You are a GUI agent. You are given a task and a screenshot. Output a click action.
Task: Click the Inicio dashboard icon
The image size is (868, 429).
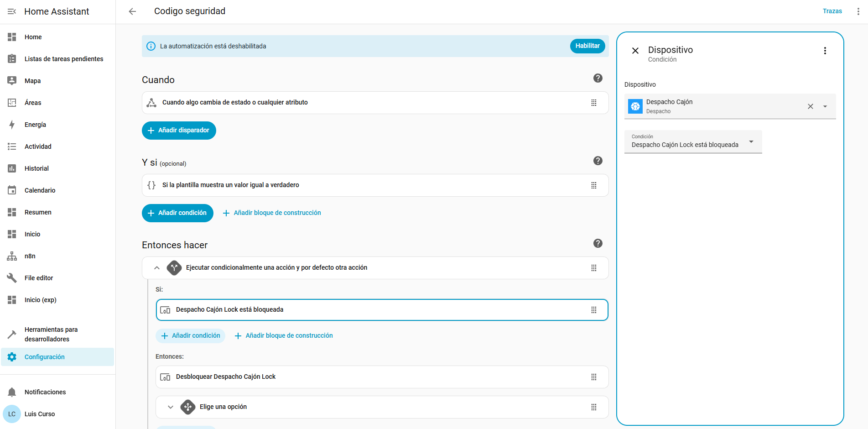tap(12, 234)
